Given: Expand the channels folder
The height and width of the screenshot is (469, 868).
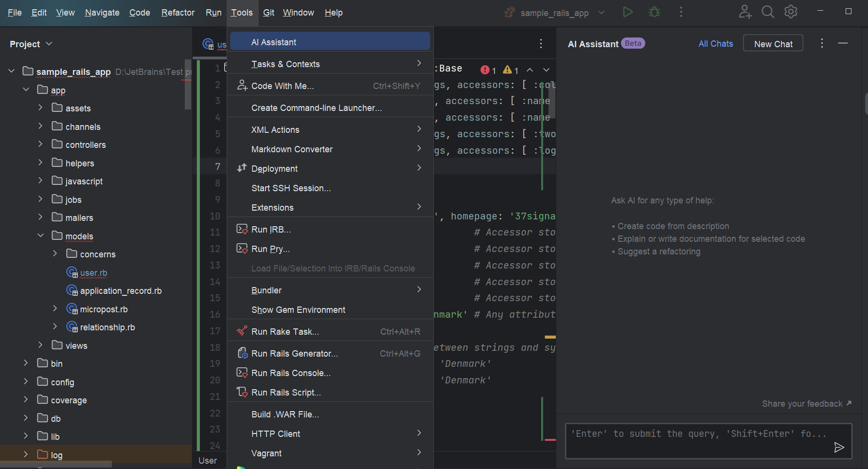Looking at the screenshot, I should coord(40,126).
